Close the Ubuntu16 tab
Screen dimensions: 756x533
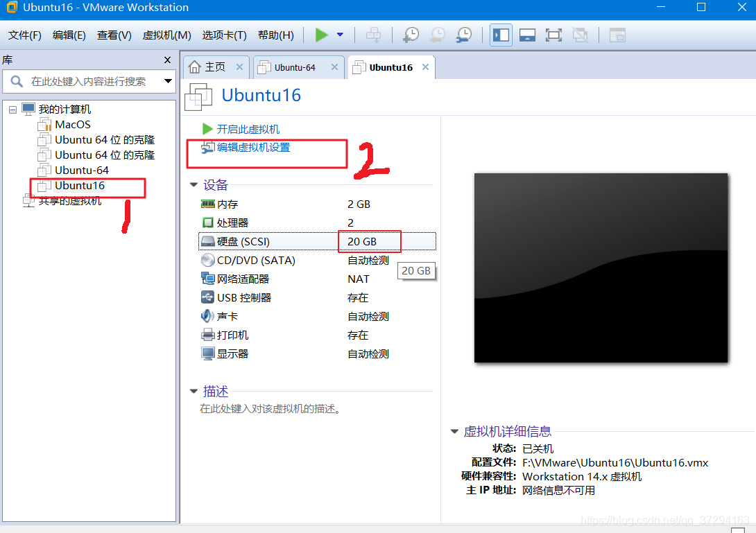[425, 67]
